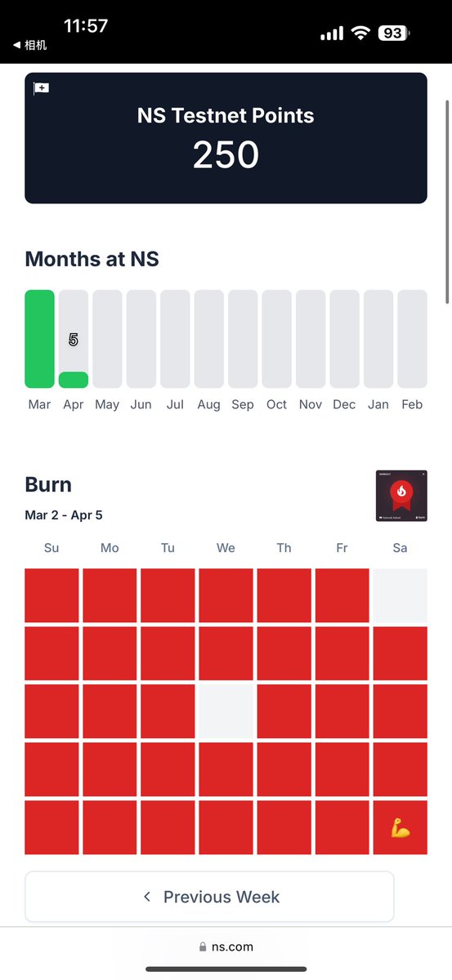
Task: Select the Apr bar labeled 5
Action: pyautogui.click(x=74, y=339)
